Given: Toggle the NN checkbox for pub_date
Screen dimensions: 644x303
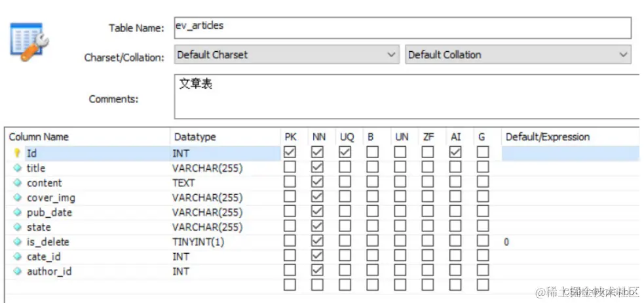Looking at the screenshot, I should pyautogui.click(x=318, y=212).
